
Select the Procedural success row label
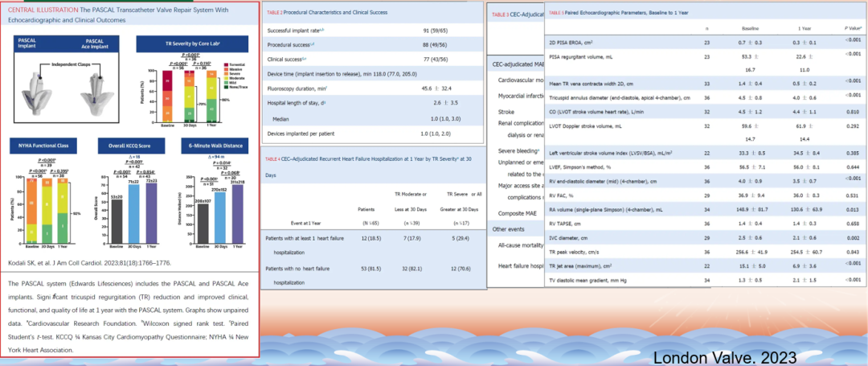[291, 44]
